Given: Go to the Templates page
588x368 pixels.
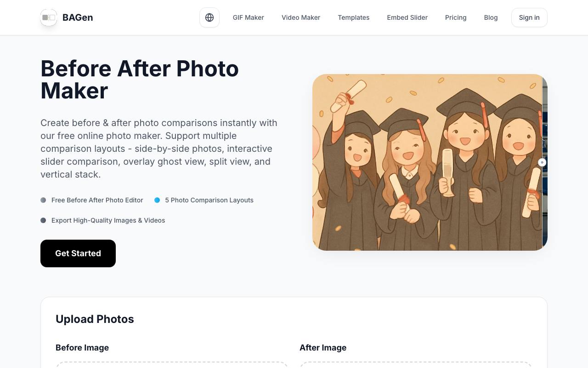Looking at the screenshot, I should click(x=354, y=17).
